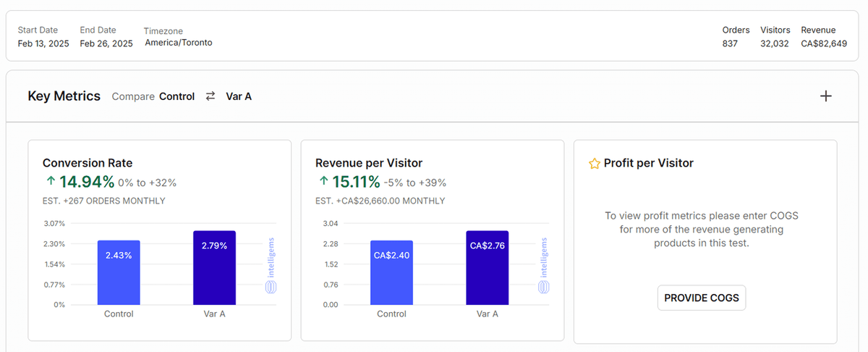Open the Var A compare selector
Screen dimensions: 868x352
[239, 96]
